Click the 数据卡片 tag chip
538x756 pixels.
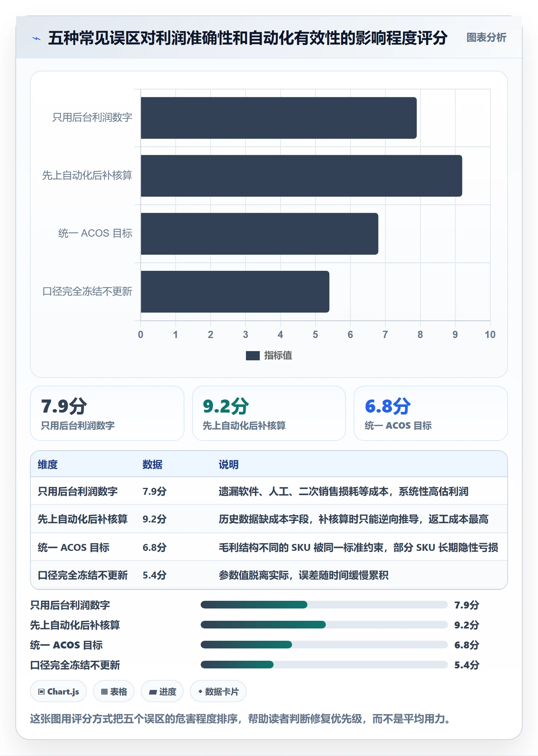(x=218, y=691)
